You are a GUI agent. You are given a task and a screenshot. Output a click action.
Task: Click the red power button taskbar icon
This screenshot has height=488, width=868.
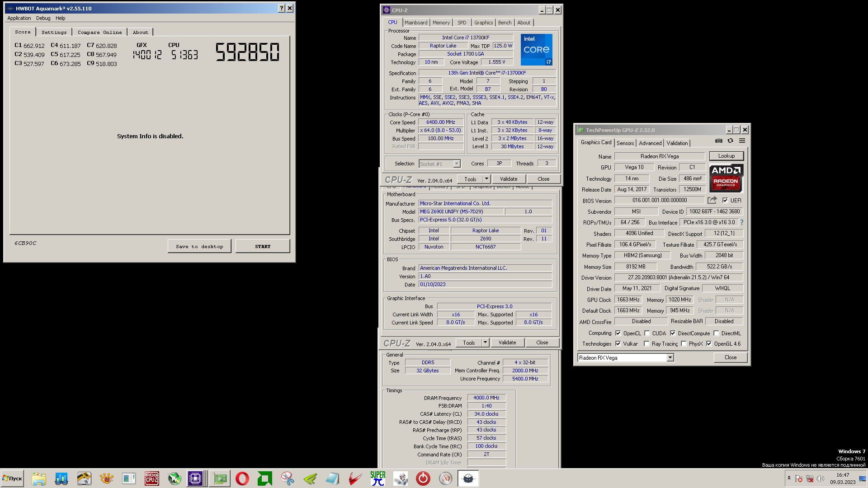pyautogui.click(x=423, y=479)
